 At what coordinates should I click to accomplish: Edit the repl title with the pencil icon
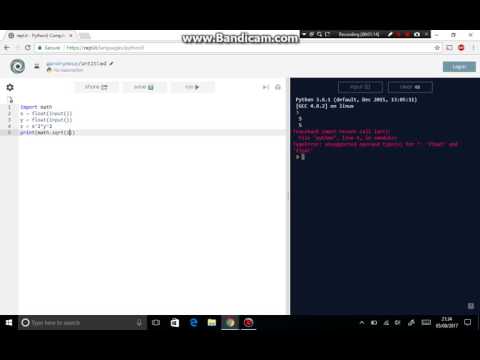pyautogui.click(x=111, y=63)
